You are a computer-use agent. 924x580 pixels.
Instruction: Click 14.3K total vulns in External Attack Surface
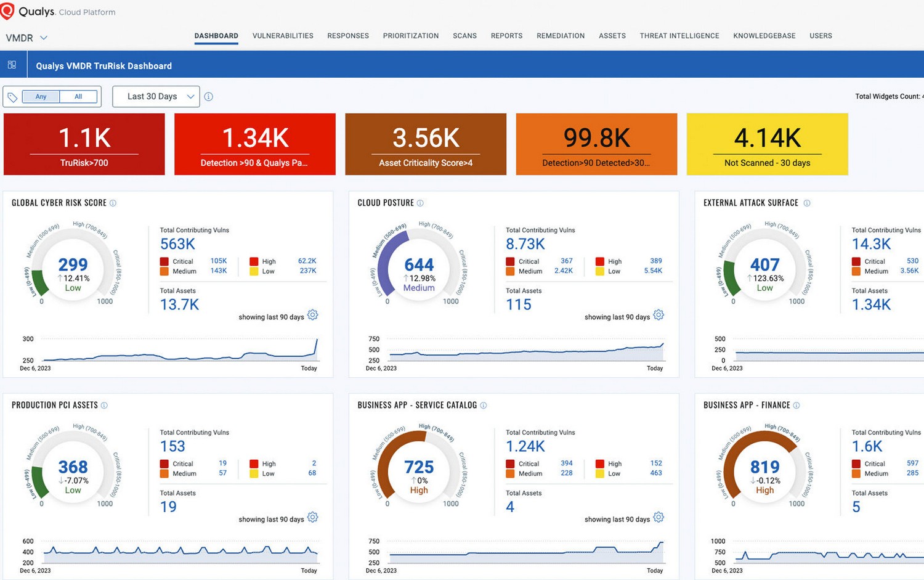click(871, 244)
